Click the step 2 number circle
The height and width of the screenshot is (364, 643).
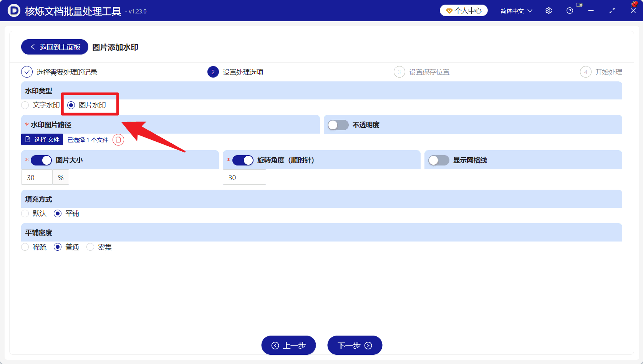coord(213,72)
